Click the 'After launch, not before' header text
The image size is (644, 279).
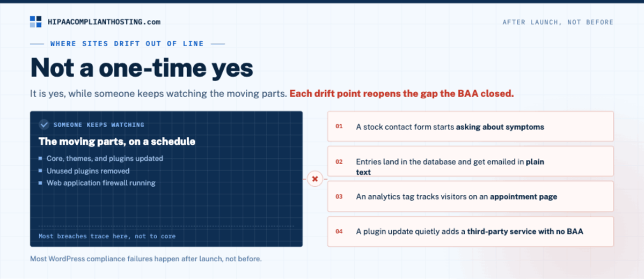tap(558, 22)
